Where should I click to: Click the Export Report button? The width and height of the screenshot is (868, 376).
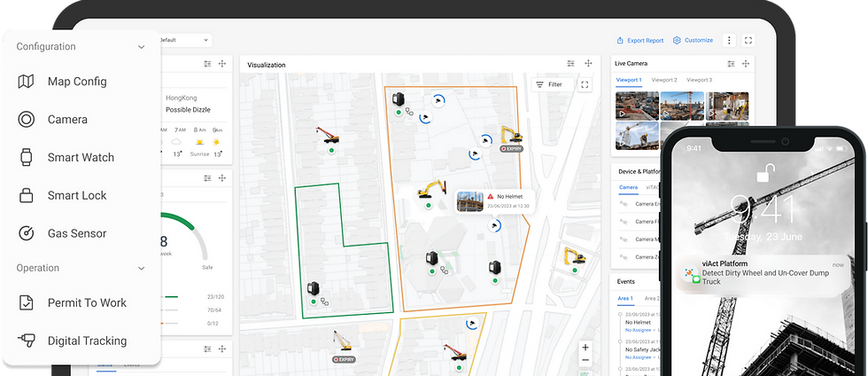coord(640,40)
